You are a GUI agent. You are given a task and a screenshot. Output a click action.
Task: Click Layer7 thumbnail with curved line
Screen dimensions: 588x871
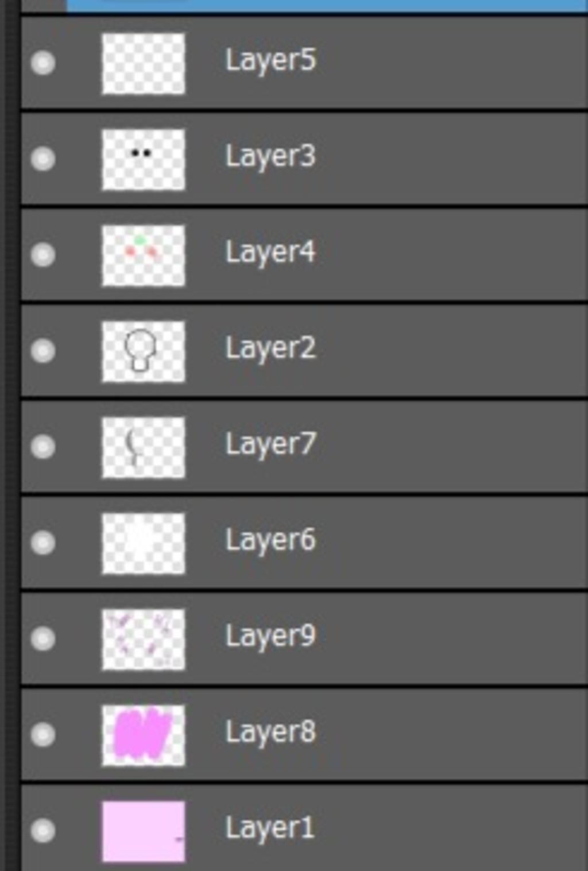click(x=144, y=447)
